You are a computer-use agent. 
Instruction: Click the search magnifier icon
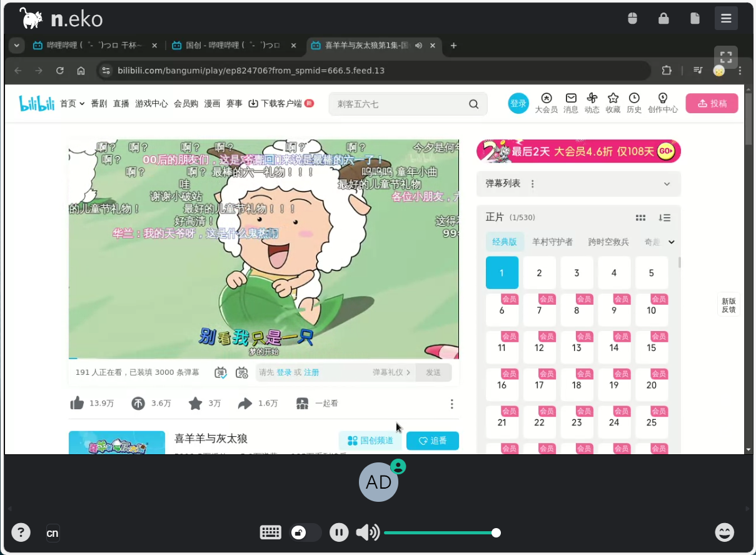pyautogui.click(x=474, y=104)
